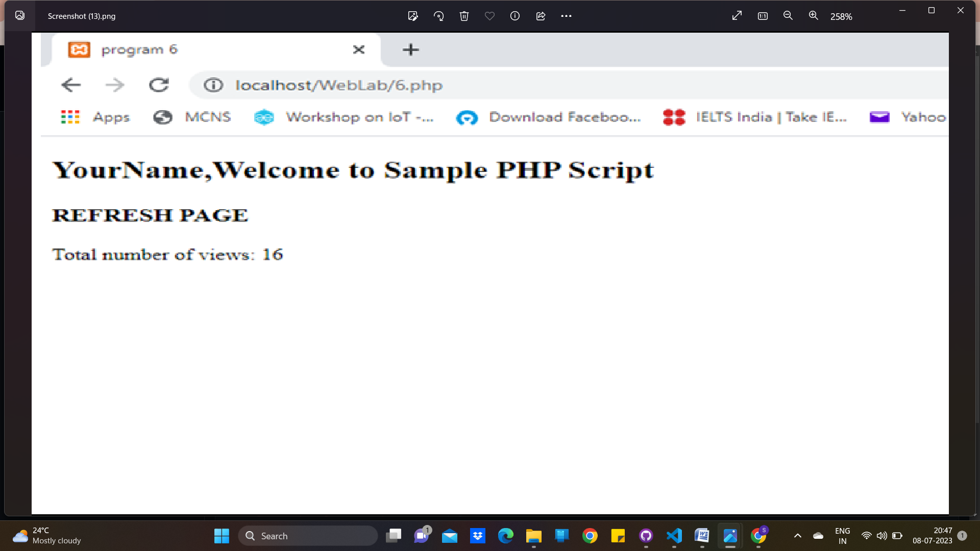Zoom in with the magnifier plus icon

[x=813, y=16]
